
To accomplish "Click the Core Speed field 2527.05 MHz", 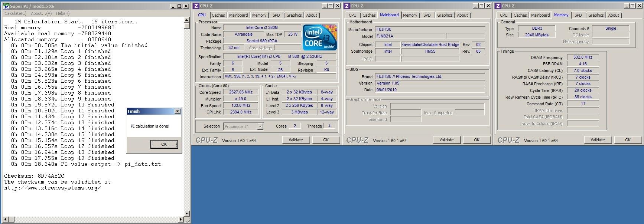I will pos(241,92).
